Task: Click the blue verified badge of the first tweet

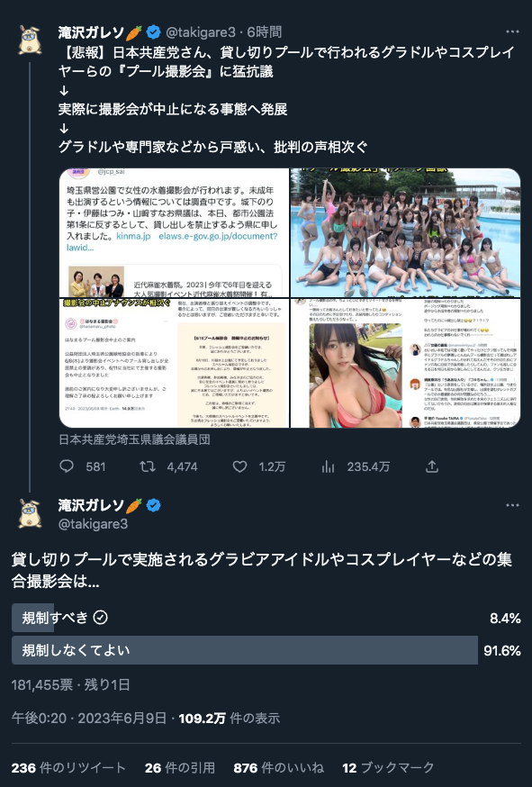Action: click(154, 32)
